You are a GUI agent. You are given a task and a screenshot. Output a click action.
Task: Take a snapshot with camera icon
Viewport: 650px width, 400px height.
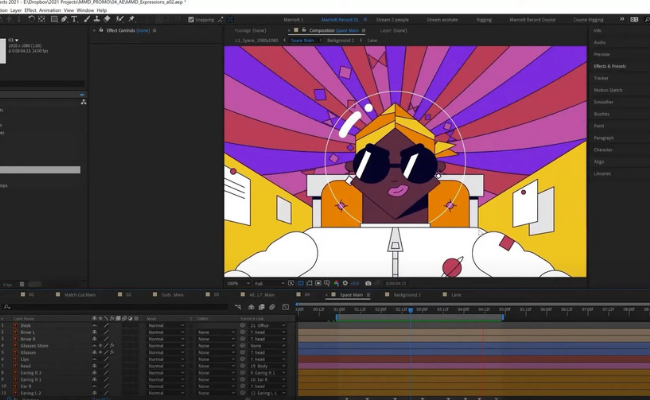pyautogui.click(x=368, y=284)
